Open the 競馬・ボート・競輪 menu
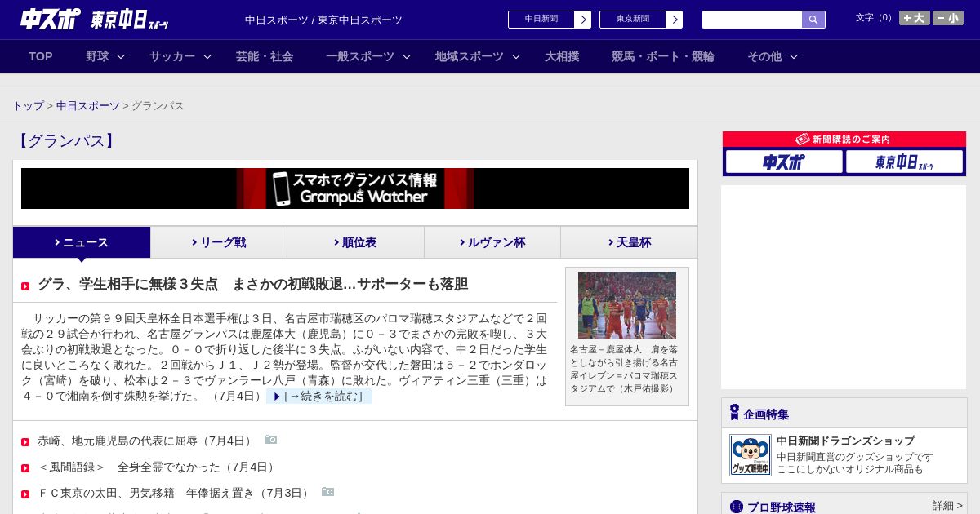980x514 pixels. [663, 56]
